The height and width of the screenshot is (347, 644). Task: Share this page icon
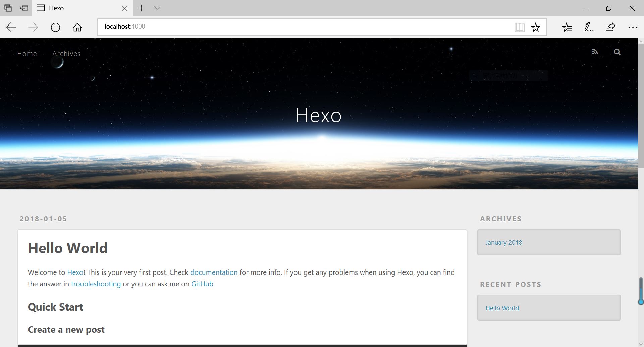[x=610, y=27]
